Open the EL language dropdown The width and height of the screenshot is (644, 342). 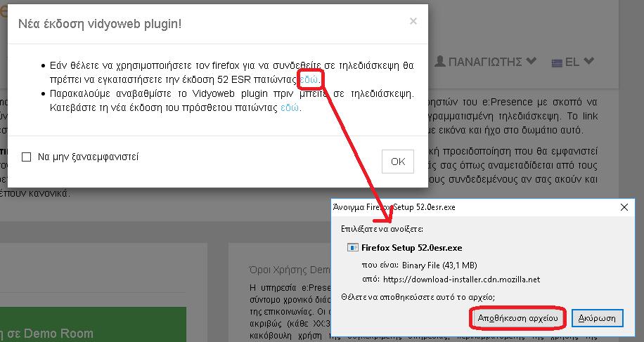coord(572,62)
